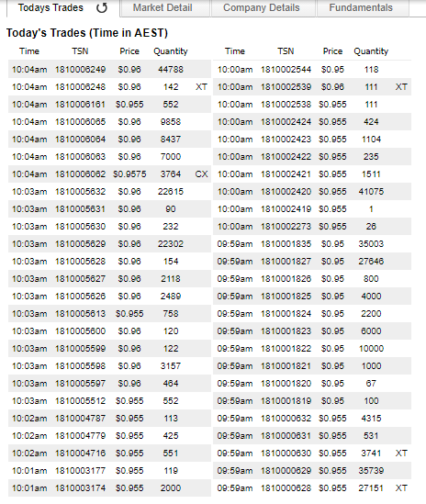The width and height of the screenshot is (426, 504).
Task: Select trade row TSN 1810003174
Action: pos(109,488)
